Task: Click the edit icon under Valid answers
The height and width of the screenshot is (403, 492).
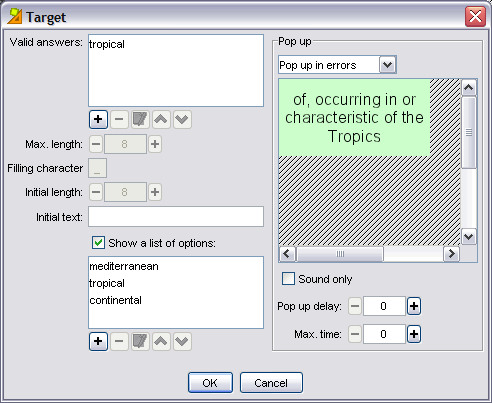Action: [140, 119]
